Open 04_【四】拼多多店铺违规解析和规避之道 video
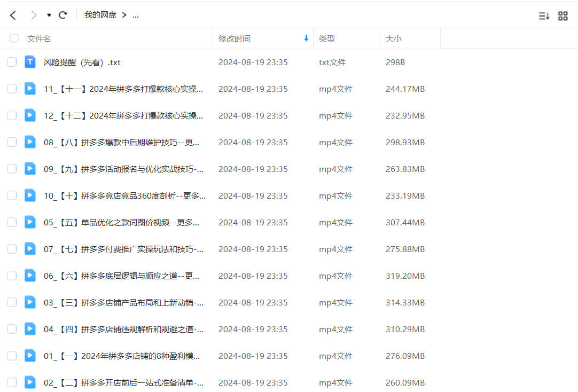This screenshot has height=392, width=578. tap(123, 330)
